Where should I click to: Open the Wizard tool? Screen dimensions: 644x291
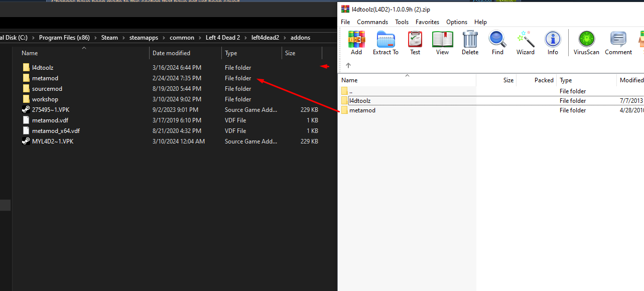tap(526, 40)
